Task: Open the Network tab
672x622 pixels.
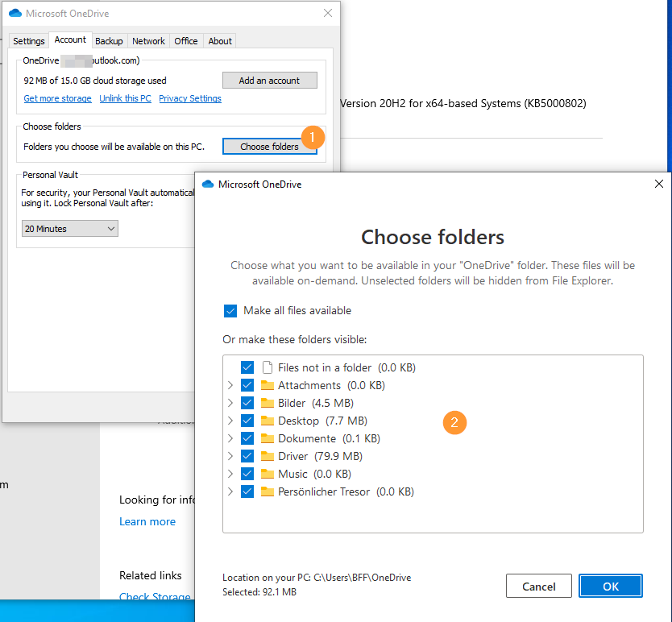Action: 148,41
